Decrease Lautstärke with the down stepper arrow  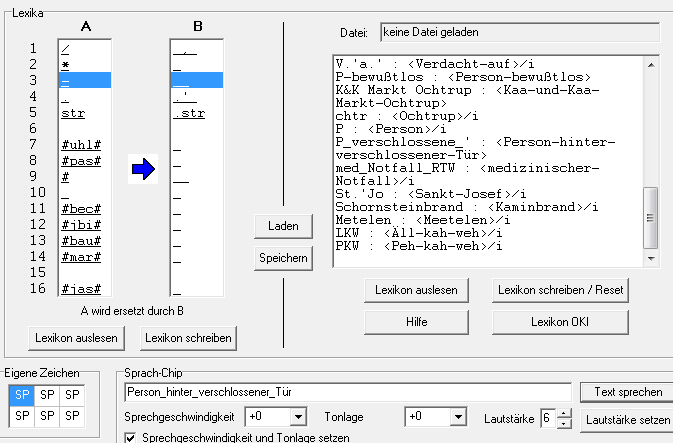click(565, 421)
